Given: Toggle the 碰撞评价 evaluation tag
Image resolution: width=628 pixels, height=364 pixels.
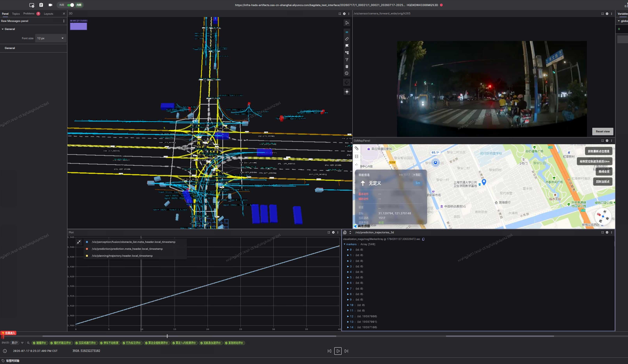Looking at the screenshot, I should 40,343.
